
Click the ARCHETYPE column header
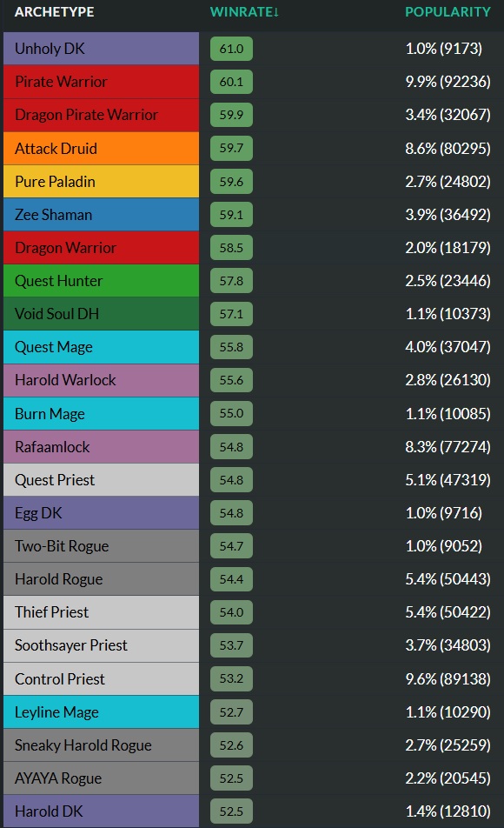(x=55, y=11)
